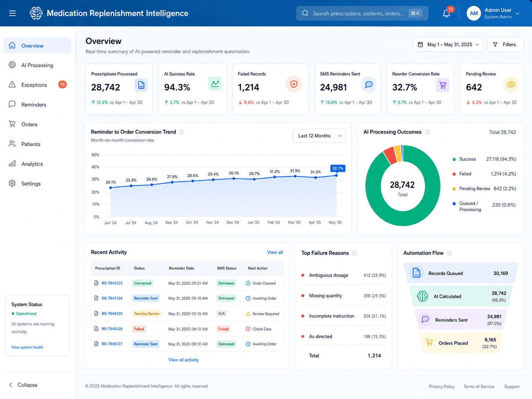Viewport: 532px width, 399px height.
Task: Open Reminders in sidebar
Action: pyautogui.click(x=37, y=105)
